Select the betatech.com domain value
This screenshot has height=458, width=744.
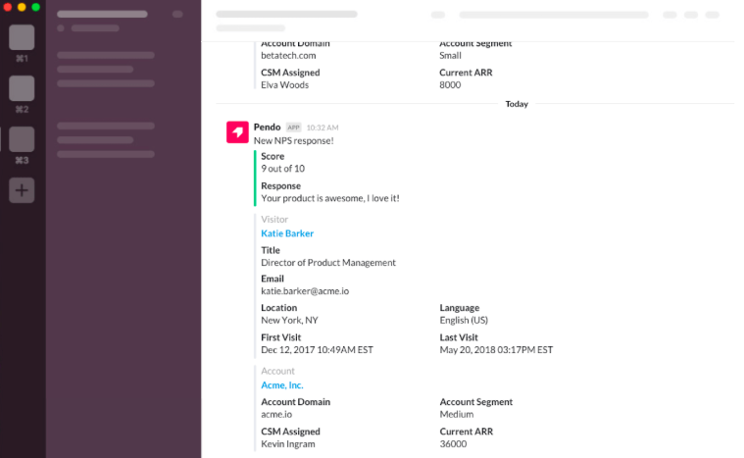point(288,56)
